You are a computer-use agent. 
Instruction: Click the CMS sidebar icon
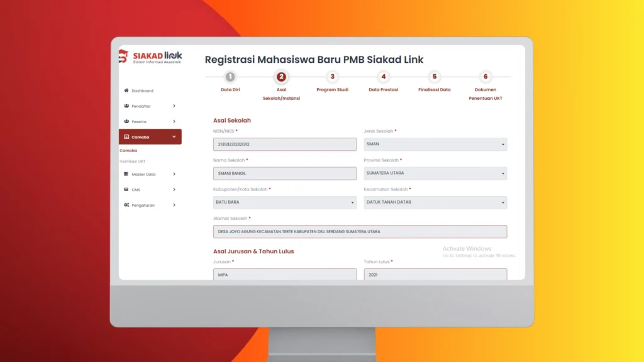point(126,190)
